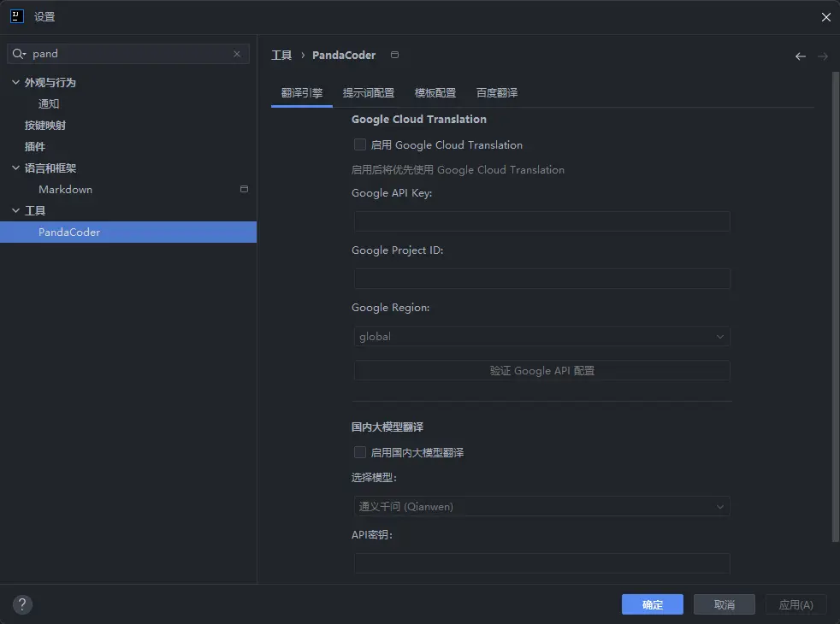Tick the 启用国内大模型翻译 checkbox

pos(360,452)
